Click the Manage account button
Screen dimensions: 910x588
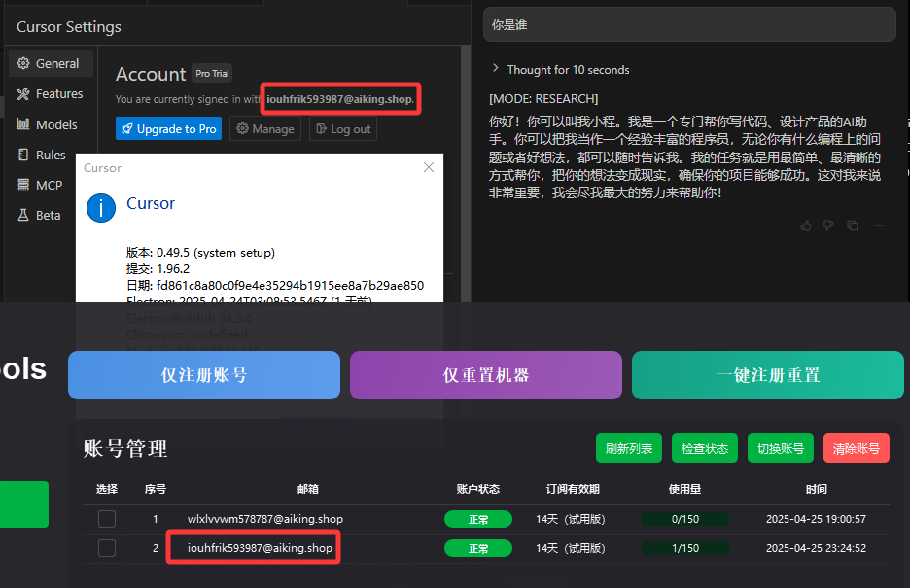pyautogui.click(x=265, y=128)
